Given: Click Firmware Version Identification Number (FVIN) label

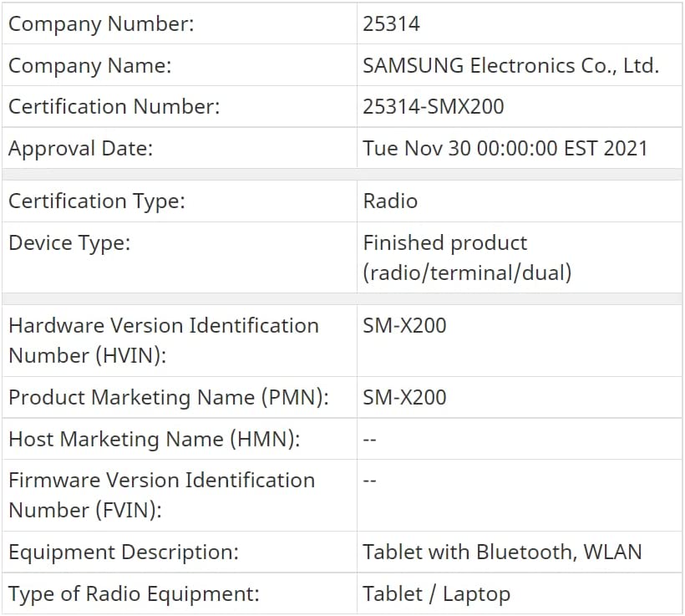Looking at the screenshot, I should [161, 496].
